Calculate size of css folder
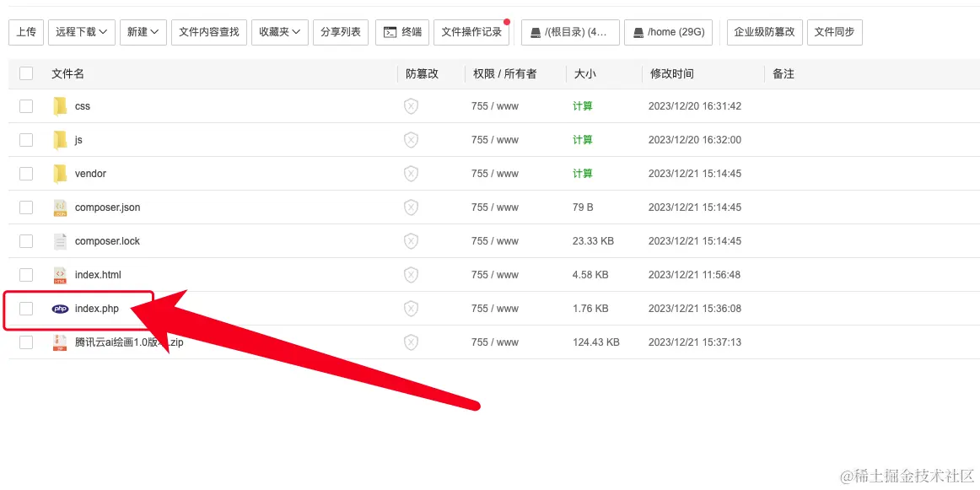Viewport: 980px width, 490px height. [x=583, y=106]
